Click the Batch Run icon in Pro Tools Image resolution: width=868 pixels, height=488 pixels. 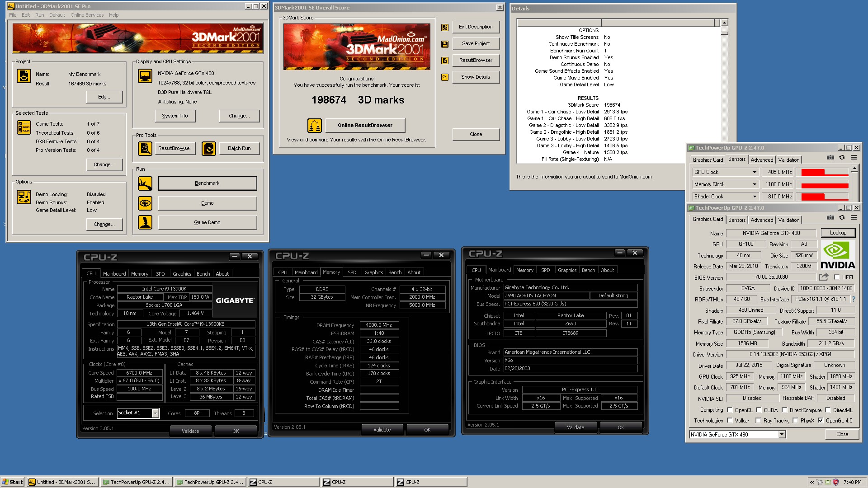coord(209,148)
